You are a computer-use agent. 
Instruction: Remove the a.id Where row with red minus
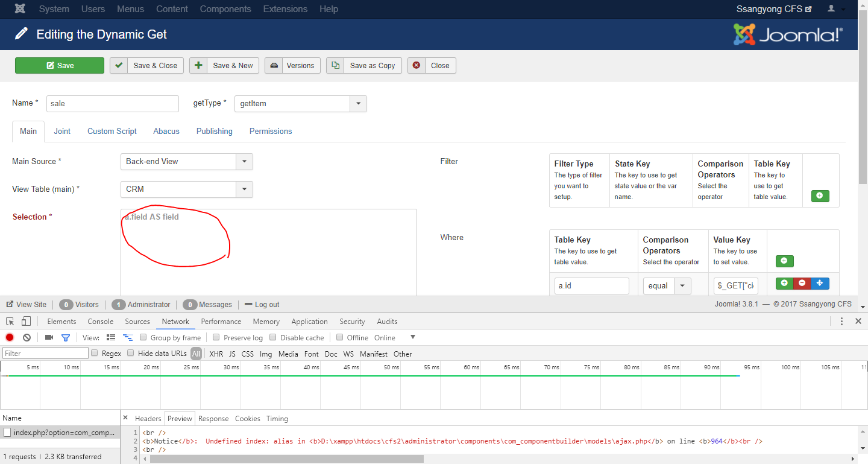tap(802, 284)
